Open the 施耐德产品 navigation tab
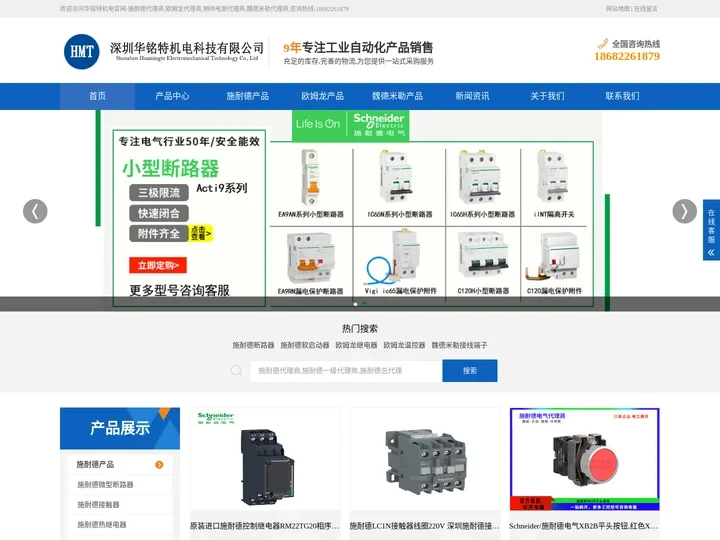The image size is (720, 540). coord(248,96)
